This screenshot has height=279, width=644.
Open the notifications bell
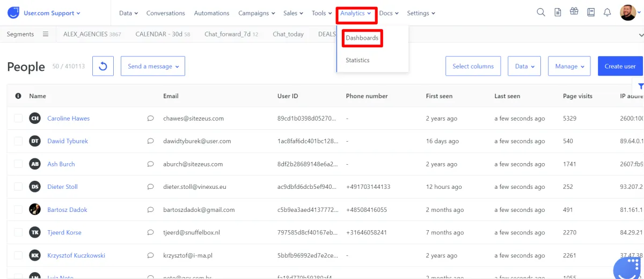pyautogui.click(x=607, y=12)
